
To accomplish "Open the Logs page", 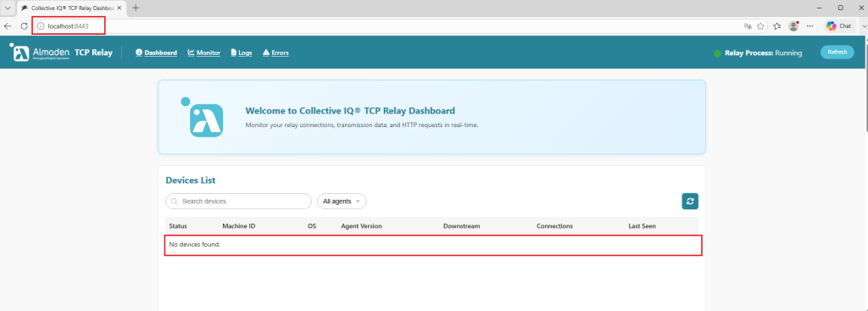I will pos(242,53).
